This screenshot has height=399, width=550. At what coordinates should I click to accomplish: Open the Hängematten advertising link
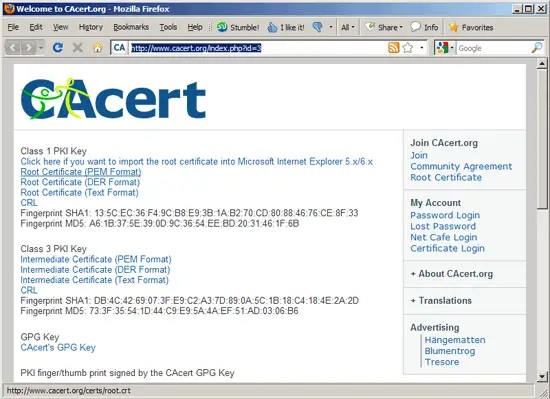point(455,340)
